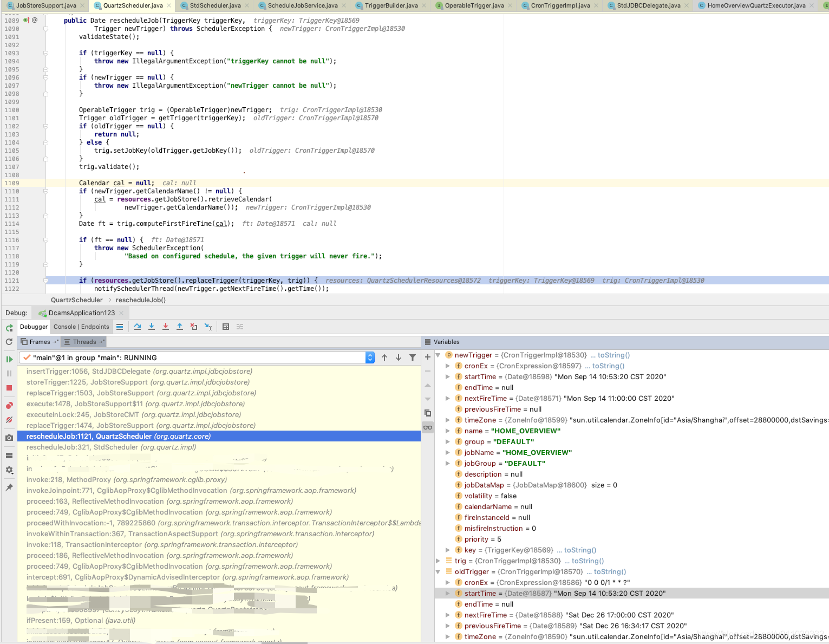Image resolution: width=829 pixels, height=644 pixels.
Task: Select oldTrigger startTime Date@18587 row
Action: pyautogui.click(x=631, y=593)
